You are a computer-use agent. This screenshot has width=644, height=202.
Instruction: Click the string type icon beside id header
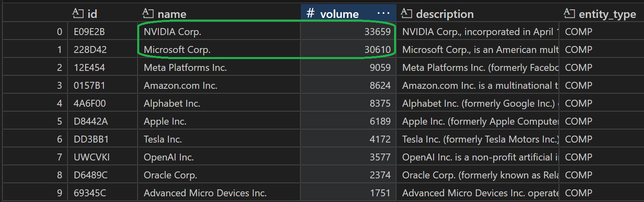(x=78, y=13)
